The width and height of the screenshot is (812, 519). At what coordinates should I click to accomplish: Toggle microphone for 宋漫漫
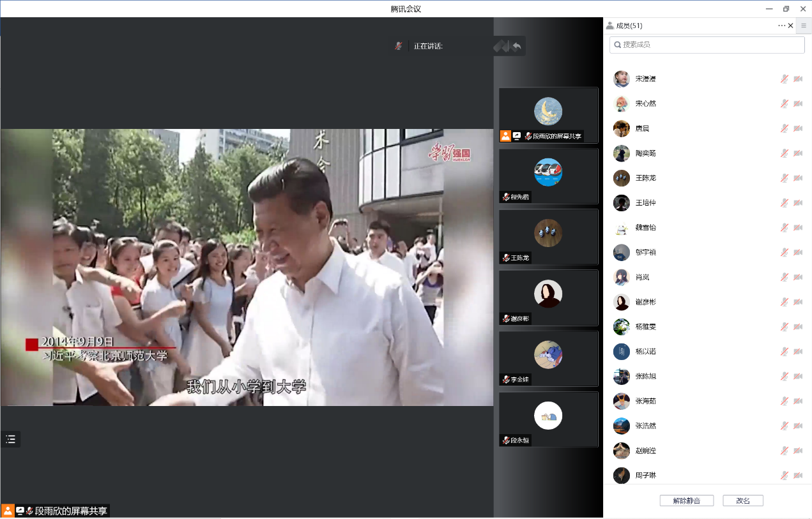pos(784,79)
